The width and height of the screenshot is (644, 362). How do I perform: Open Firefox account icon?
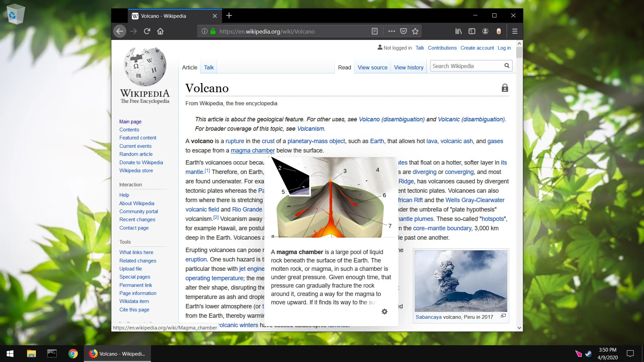(485, 31)
